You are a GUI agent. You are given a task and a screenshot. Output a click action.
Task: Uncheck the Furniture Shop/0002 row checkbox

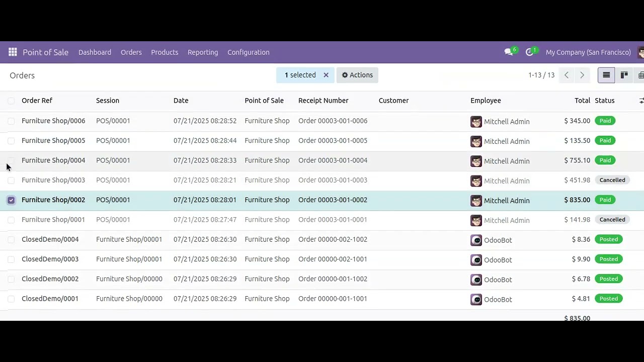click(x=11, y=200)
